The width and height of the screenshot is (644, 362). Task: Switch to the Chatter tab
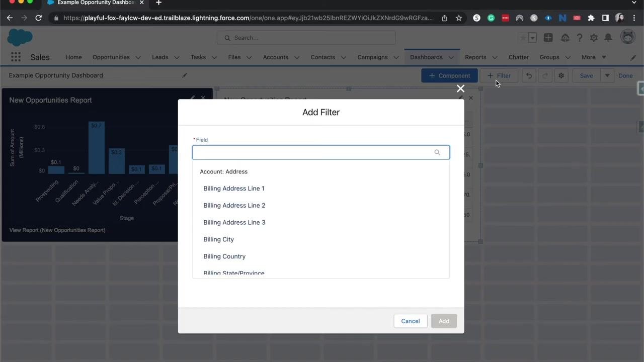click(x=519, y=57)
